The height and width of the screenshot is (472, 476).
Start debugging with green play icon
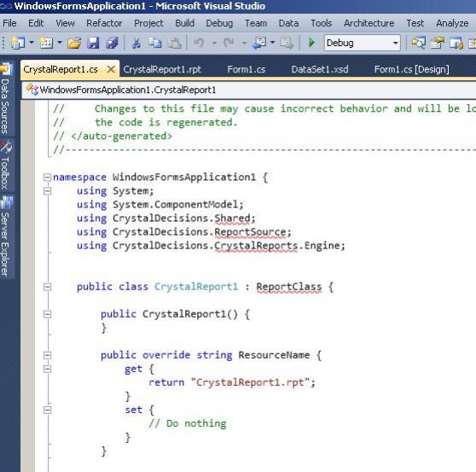(311, 43)
